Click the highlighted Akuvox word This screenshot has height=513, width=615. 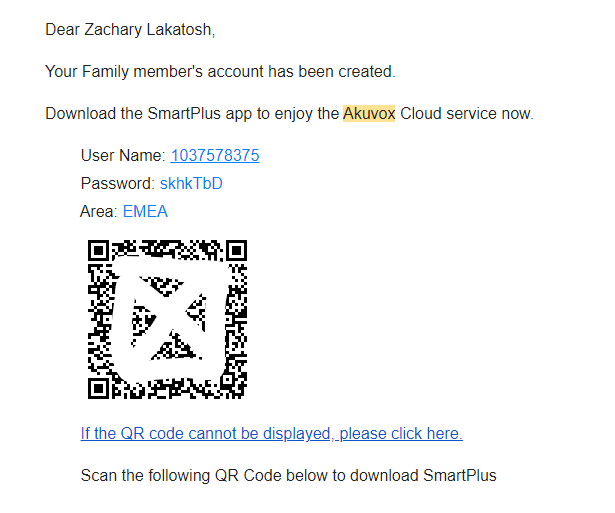coord(369,113)
